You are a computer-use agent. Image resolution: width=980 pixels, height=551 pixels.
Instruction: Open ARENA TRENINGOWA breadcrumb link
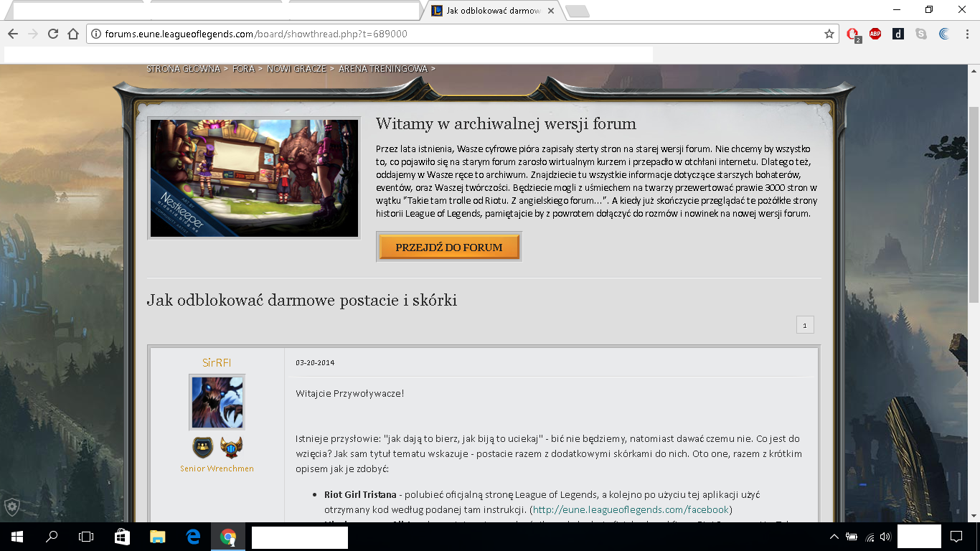coord(382,69)
